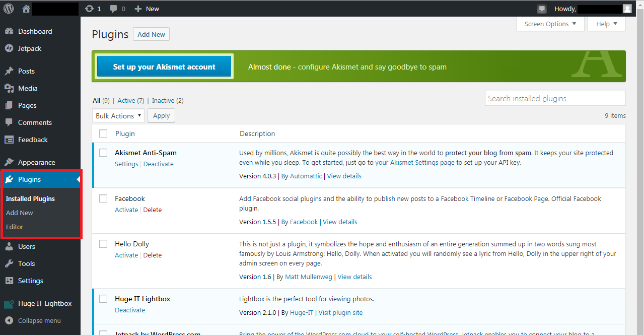Open the Installed Plugins submenu item
Image resolution: width=644 pixels, height=335 pixels.
[x=30, y=198]
